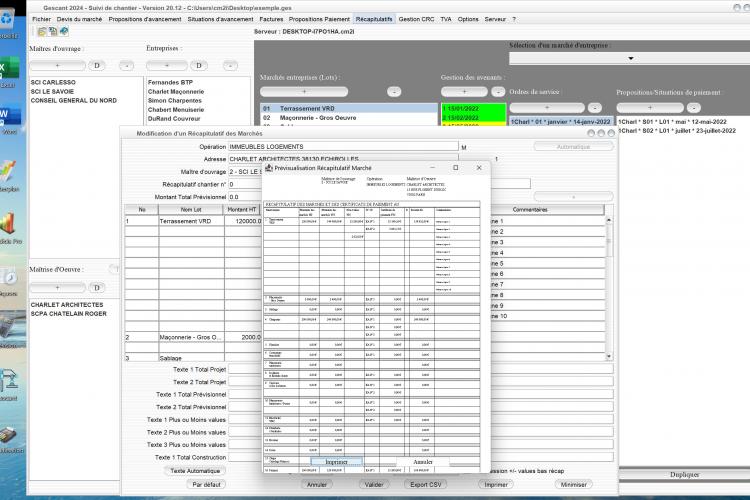Click the Dupliquer button
The image size is (750, 500).
tap(684, 475)
